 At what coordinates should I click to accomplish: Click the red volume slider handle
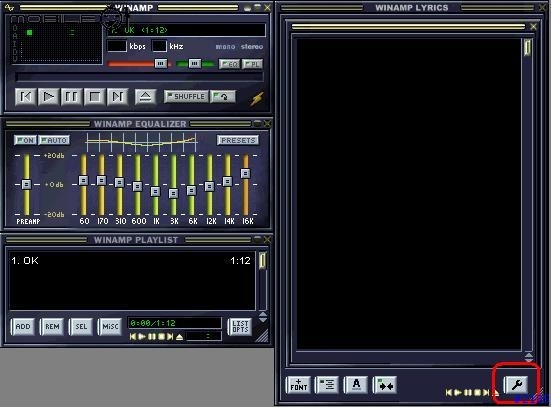pyautogui.click(x=161, y=63)
